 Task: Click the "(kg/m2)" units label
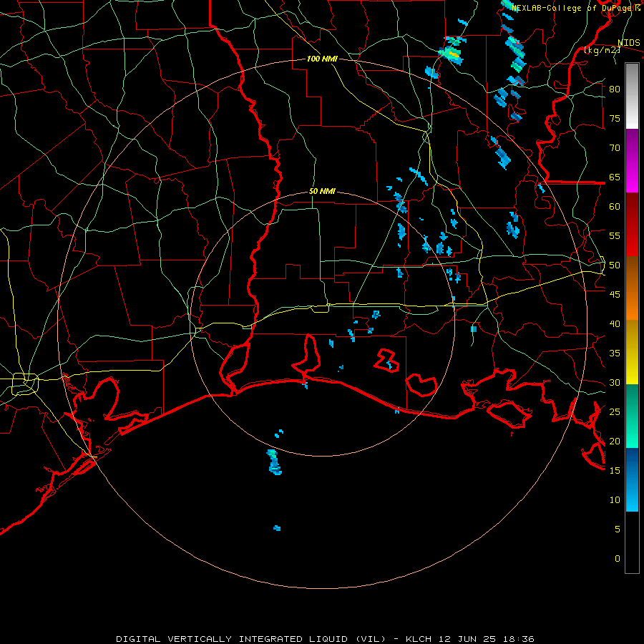click(x=602, y=50)
